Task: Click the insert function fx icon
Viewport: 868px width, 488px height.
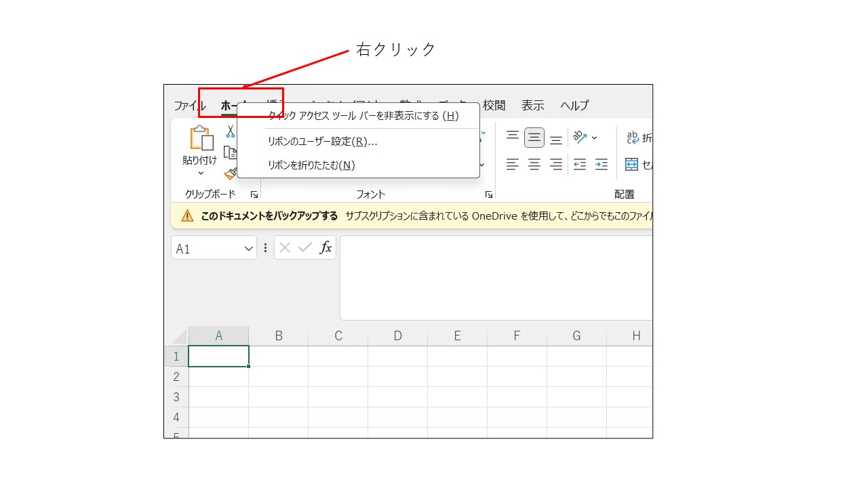Action: click(326, 247)
